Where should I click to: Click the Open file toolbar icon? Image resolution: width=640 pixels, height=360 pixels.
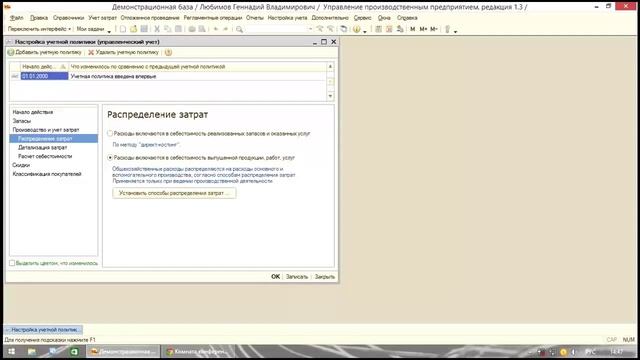pos(133,29)
